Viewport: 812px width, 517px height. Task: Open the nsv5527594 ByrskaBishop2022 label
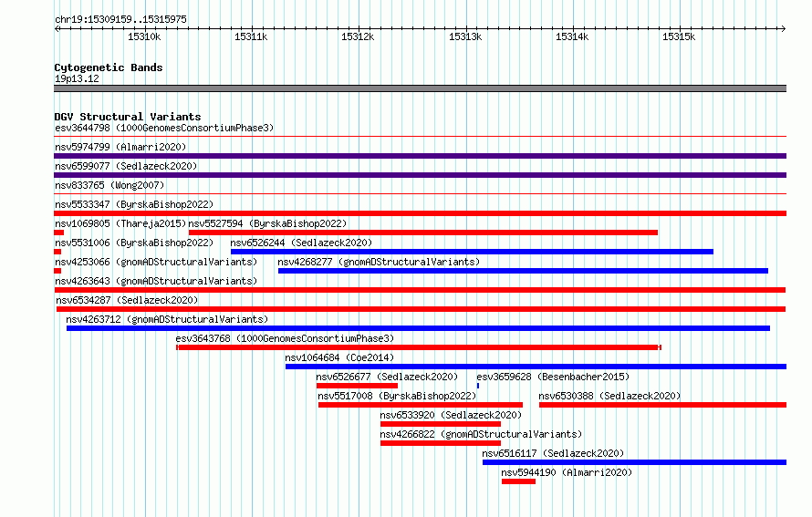click(x=267, y=223)
